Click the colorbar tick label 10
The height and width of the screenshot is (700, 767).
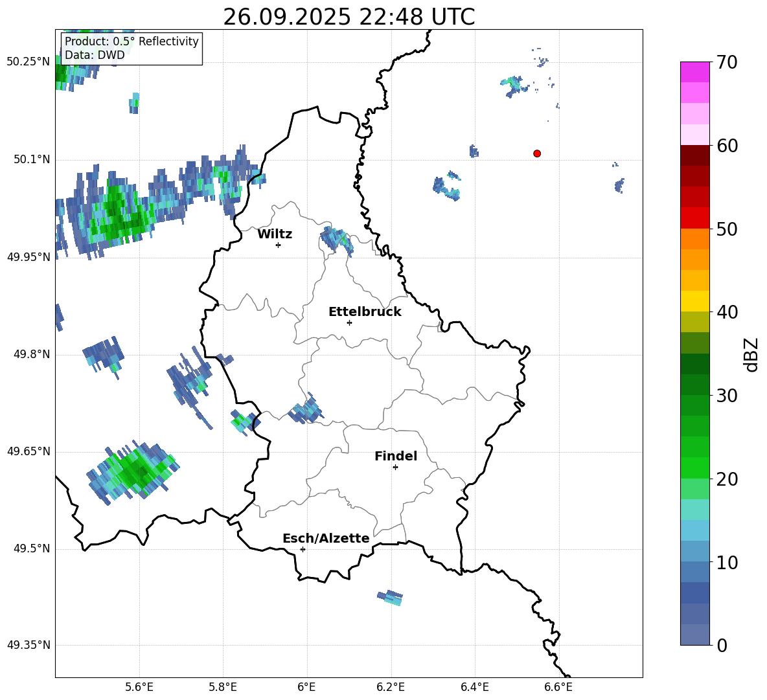[727, 563]
